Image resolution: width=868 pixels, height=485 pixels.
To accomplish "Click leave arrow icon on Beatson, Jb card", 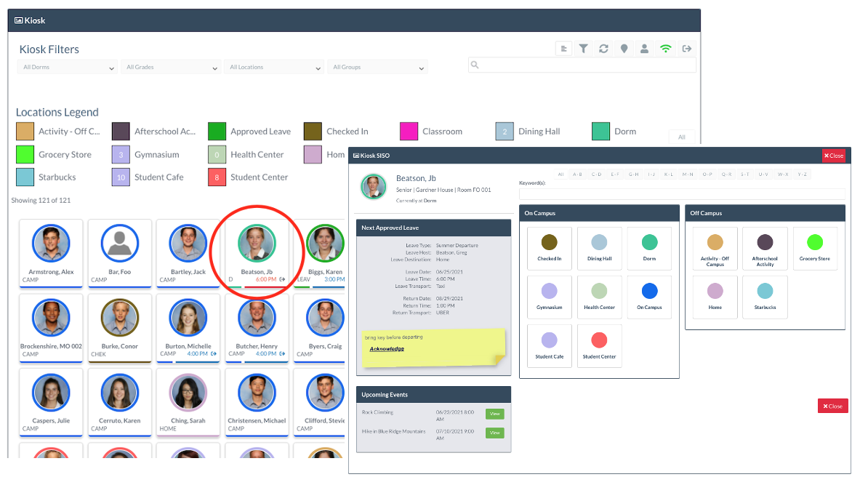I will point(282,280).
